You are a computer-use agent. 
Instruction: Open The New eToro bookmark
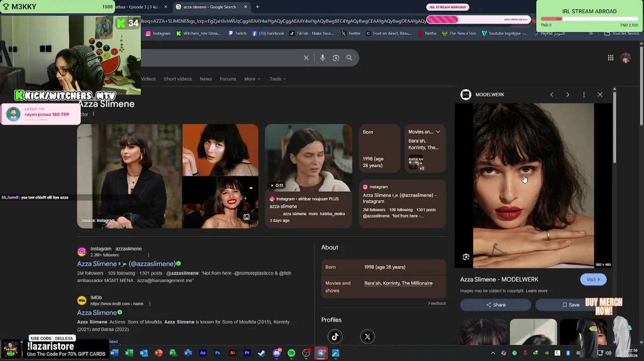[459, 34]
